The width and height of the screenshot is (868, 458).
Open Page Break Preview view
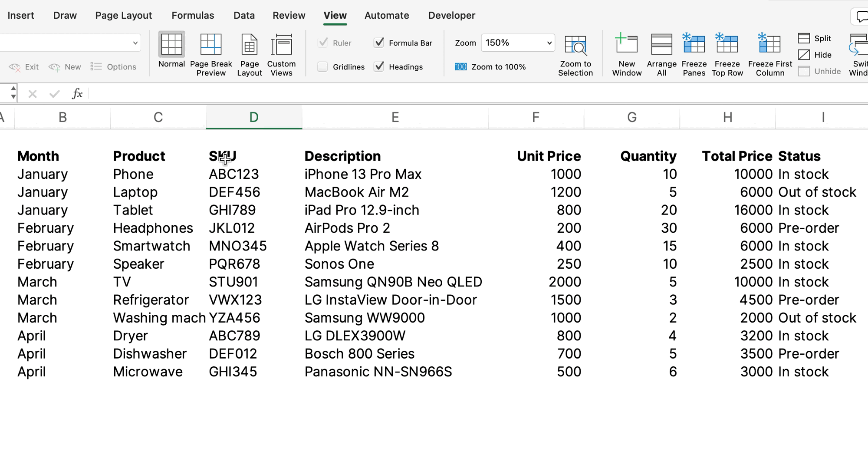click(x=211, y=45)
